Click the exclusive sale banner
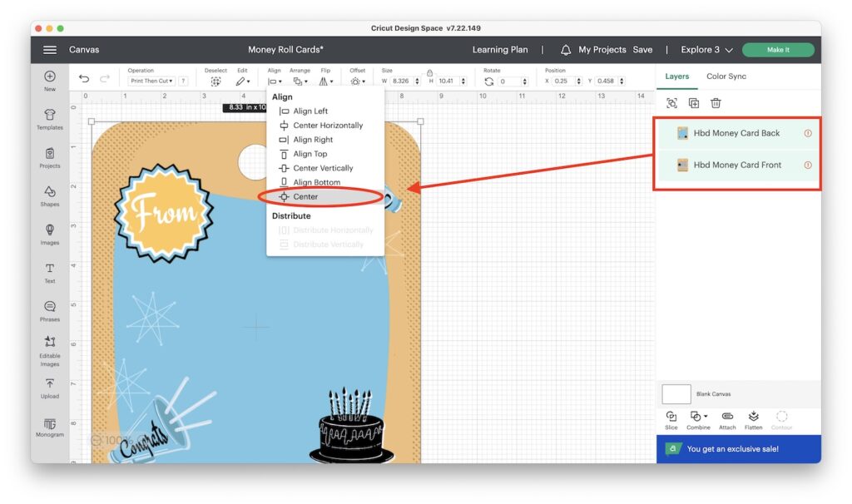852x504 pixels. point(739,448)
